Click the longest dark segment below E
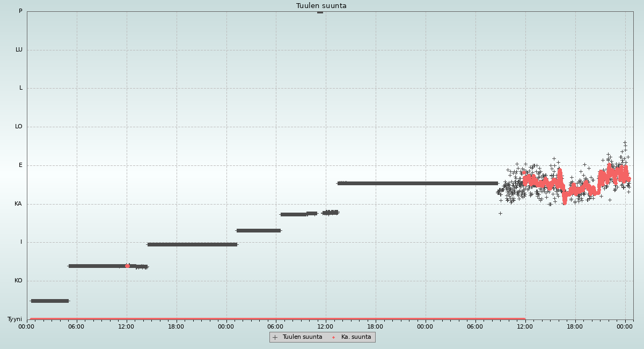 (419, 183)
